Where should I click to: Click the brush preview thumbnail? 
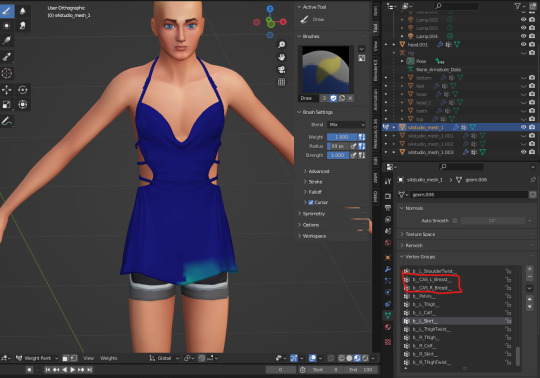pyautogui.click(x=325, y=70)
